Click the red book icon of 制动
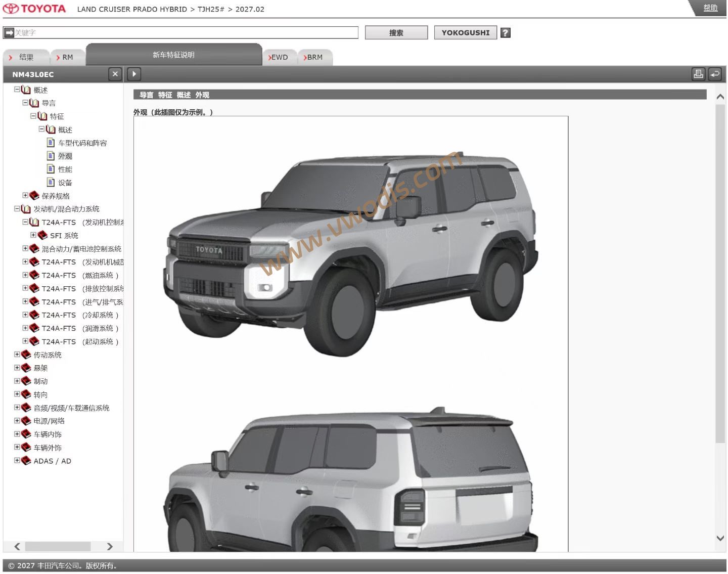The image size is (728, 574). click(x=26, y=381)
